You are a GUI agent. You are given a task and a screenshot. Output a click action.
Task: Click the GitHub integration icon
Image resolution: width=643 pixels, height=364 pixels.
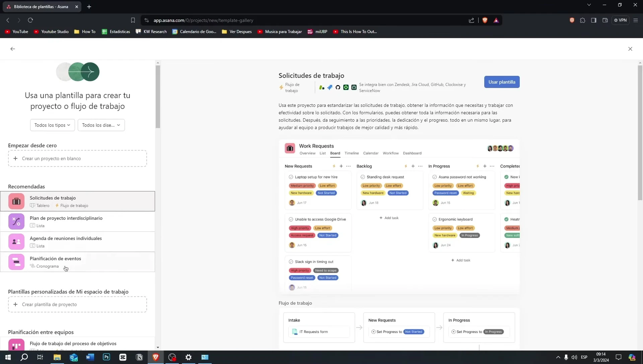click(338, 88)
